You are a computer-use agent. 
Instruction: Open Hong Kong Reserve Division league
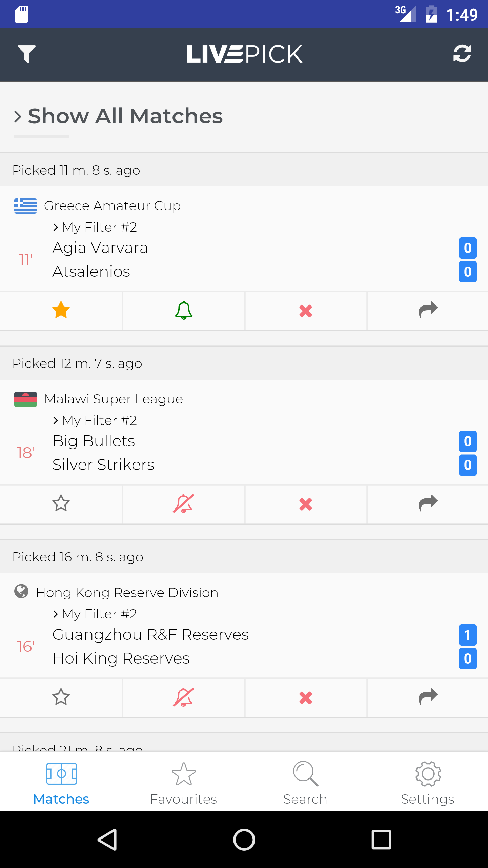coord(127,593)
